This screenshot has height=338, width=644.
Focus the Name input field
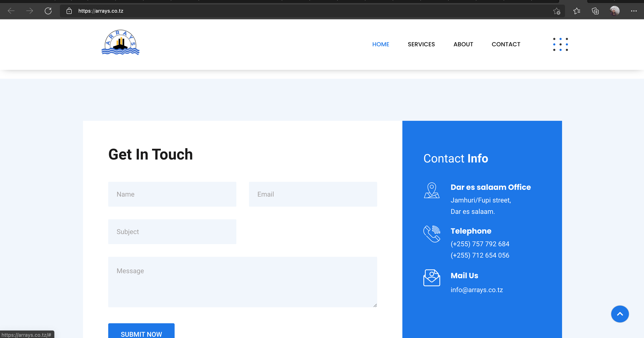pos(172,194)
